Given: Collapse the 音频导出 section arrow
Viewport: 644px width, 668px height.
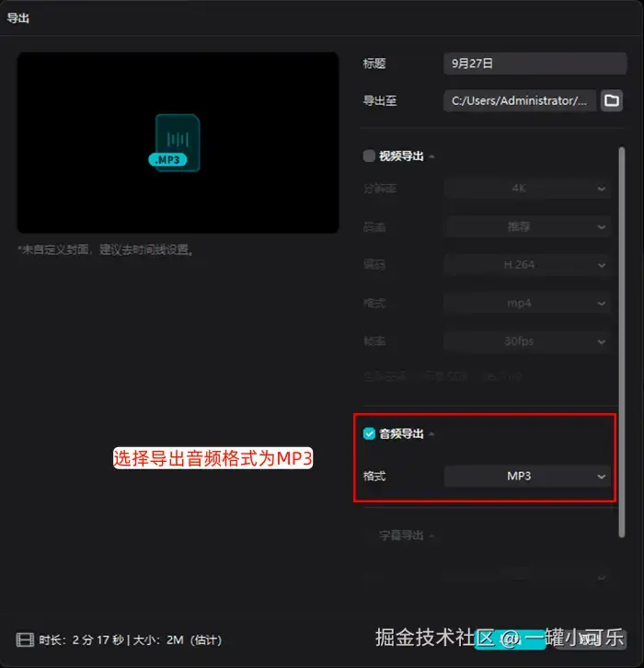Looking at the screenshot, I should click(x=431, y=434).
